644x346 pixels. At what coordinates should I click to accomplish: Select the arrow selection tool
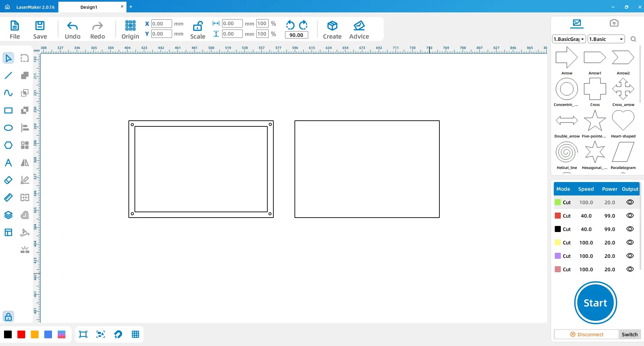8,58
